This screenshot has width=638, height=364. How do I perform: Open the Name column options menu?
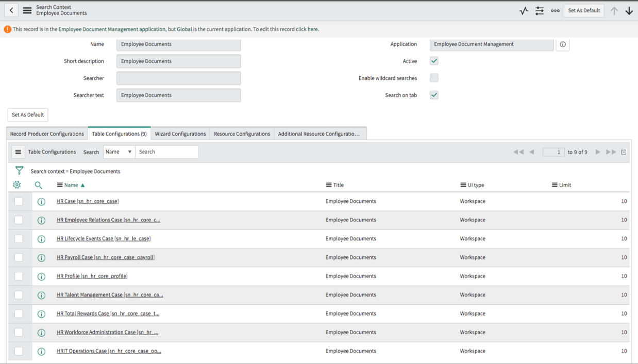point(60,185)
